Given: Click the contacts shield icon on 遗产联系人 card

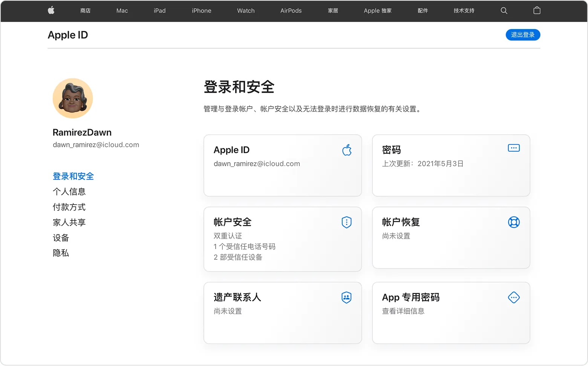Looking at the screenshot, I should tap(346, 297).
